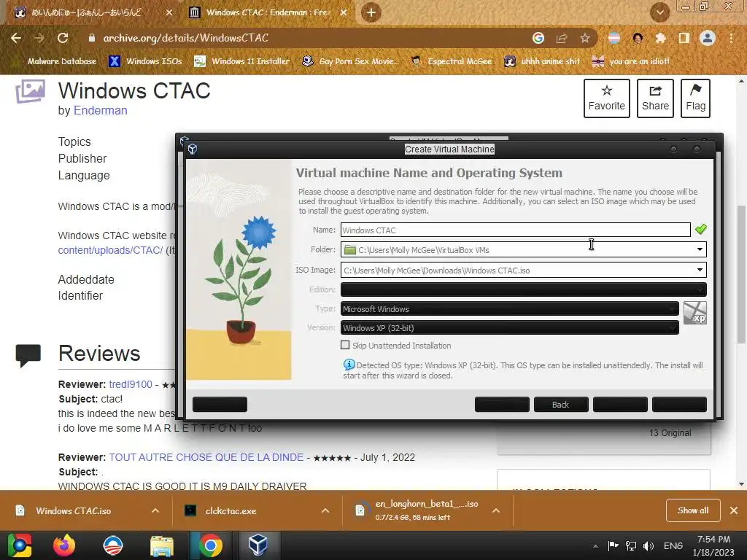This screenshot has height=560, width=747.
Task: Open the tredl9100 reviewer link
Action: (131, 384)
